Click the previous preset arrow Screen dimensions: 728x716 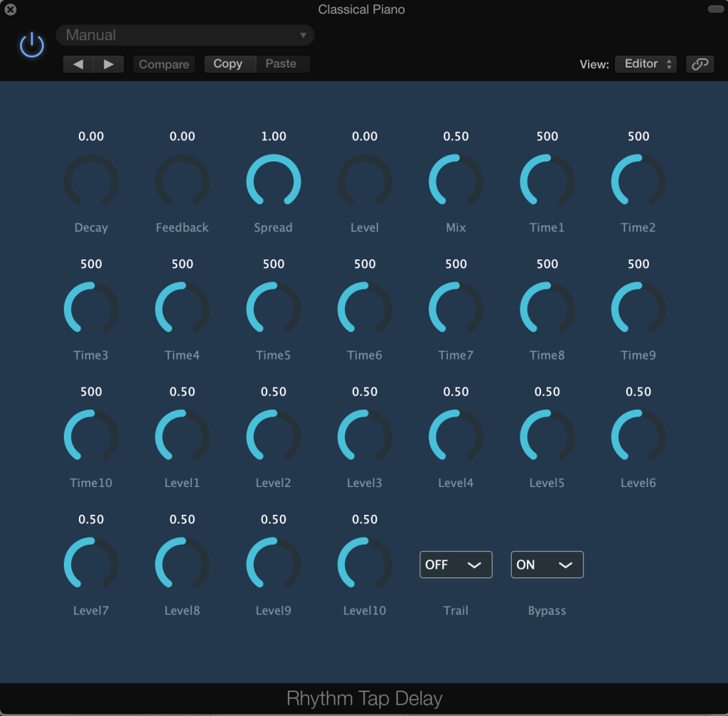point(78,64)
